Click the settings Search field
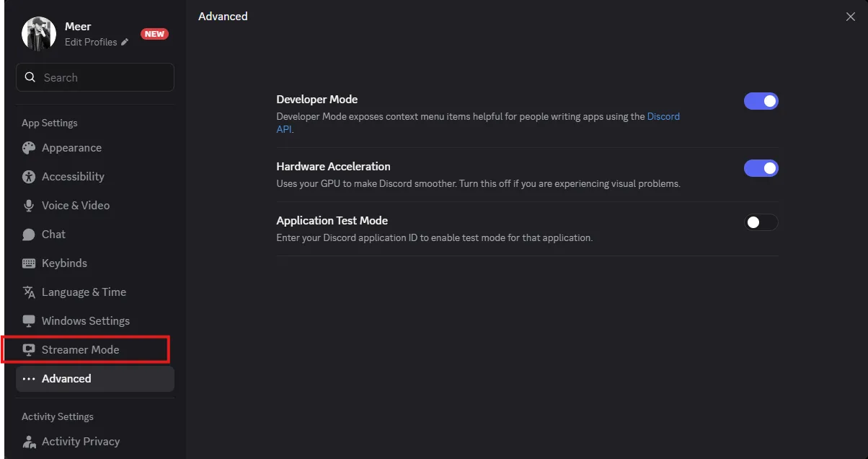This screenshot has width=868, height=459. [101, 78]
